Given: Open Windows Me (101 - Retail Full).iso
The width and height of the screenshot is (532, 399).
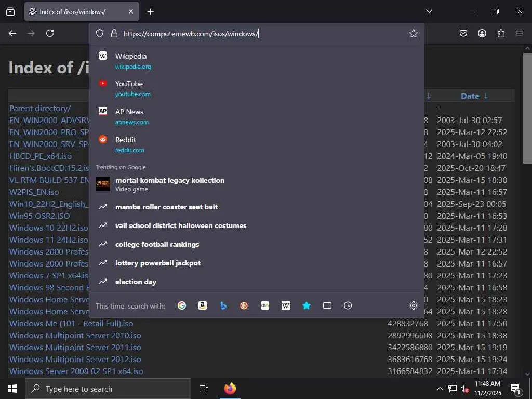Looking at the screenshot, I should (x=71, y=323).
